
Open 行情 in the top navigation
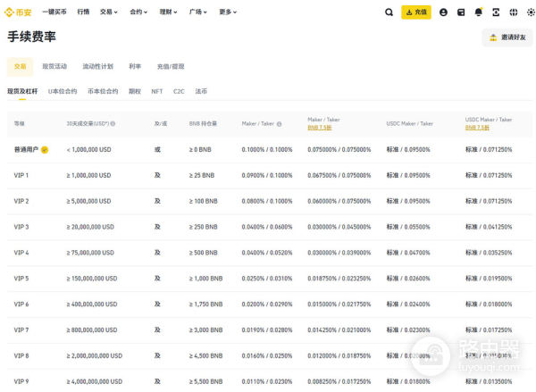(83, 12)
